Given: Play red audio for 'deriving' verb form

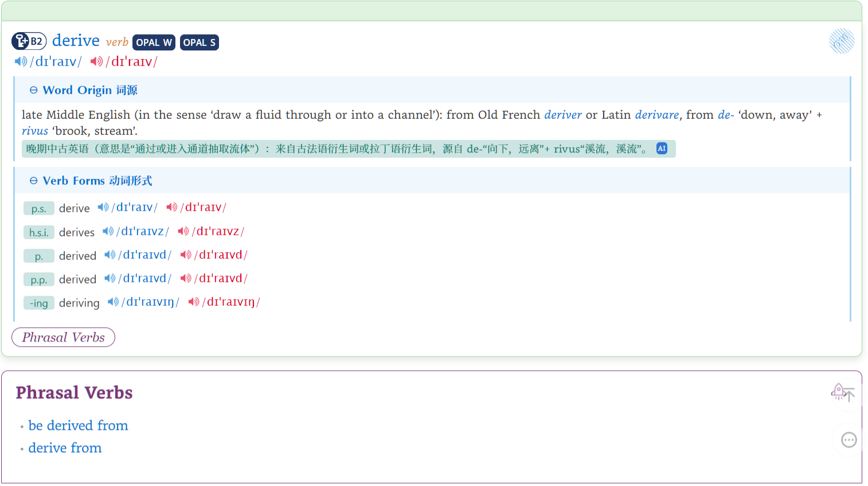Looking at the screenshot, I should point(194,302).
